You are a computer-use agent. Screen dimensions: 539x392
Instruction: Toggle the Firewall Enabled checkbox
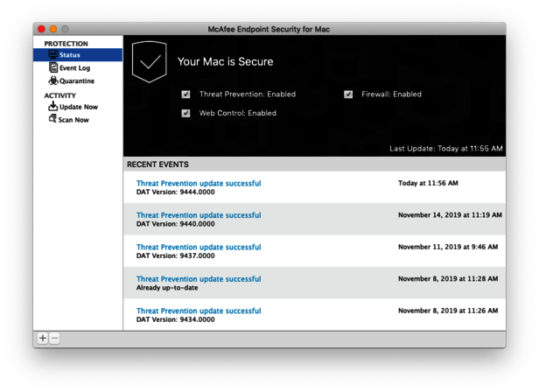(x=348, y=94)
